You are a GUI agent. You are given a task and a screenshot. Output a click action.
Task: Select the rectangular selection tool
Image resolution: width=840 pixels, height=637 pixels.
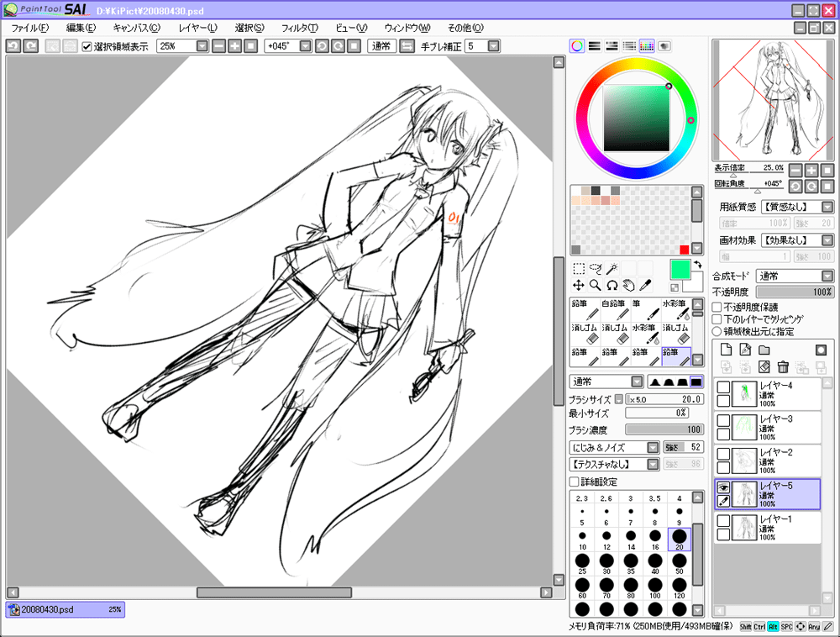(579, 268)
